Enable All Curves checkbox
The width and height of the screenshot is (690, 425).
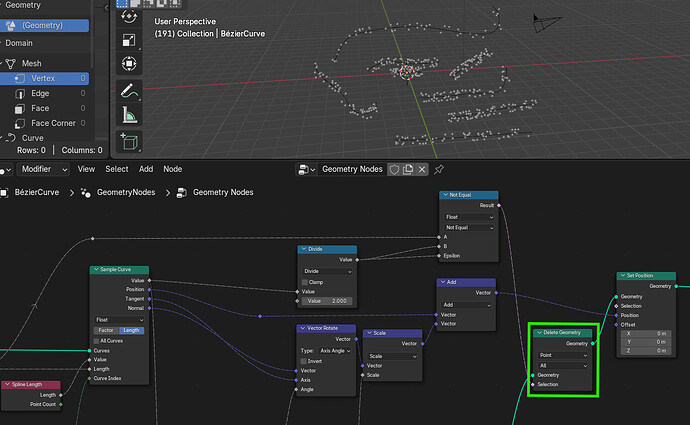click(96, 341)
